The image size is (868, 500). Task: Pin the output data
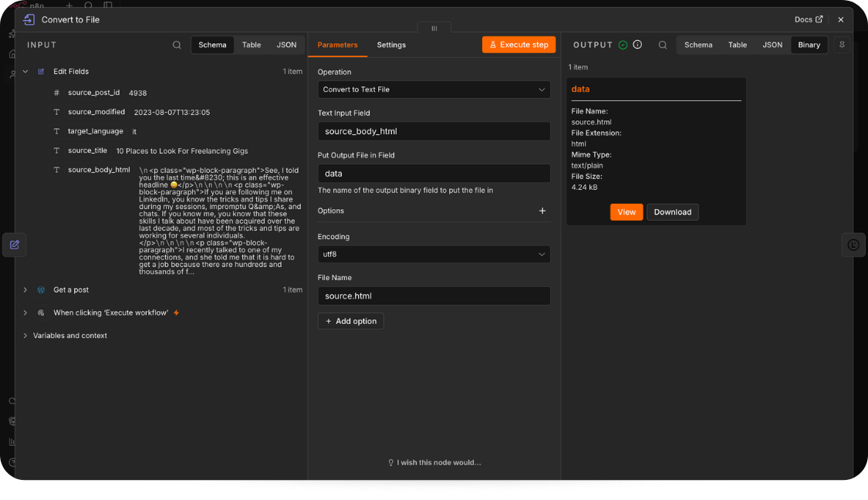click(x=842, y=45)
